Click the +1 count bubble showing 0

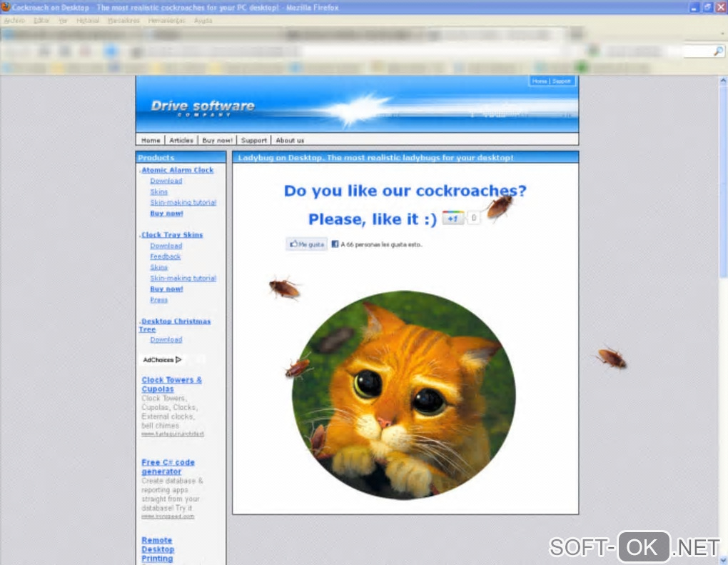474,217
